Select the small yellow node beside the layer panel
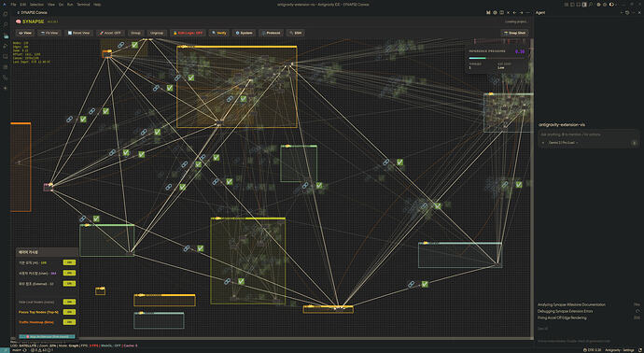 100,291
